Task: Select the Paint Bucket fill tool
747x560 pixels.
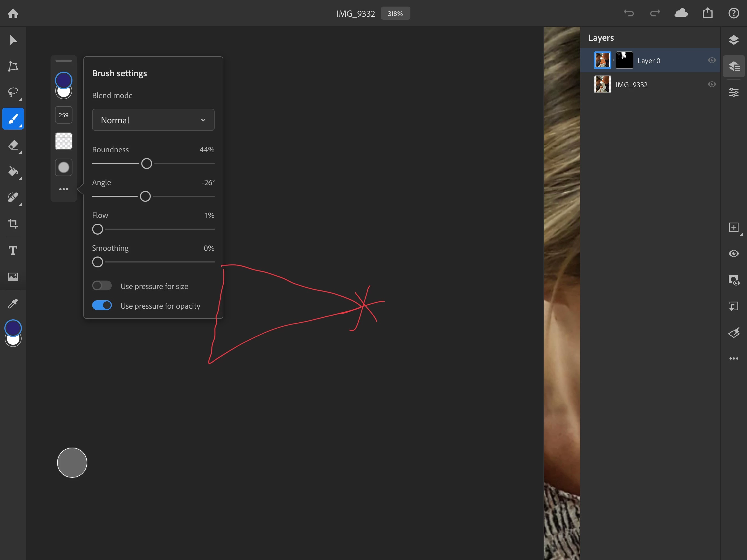Action: click(x=13, y=171)
